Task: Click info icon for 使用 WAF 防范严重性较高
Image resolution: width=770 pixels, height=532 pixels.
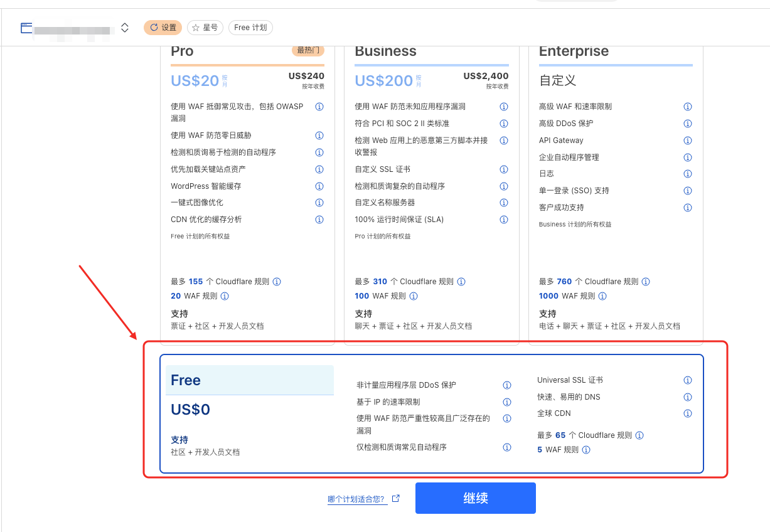Action: pyautogui.click(x=507, y=418)
